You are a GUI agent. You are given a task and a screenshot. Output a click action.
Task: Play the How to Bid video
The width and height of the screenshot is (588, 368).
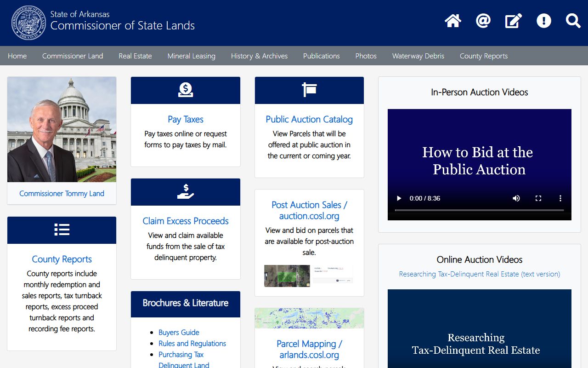[399, 198]
